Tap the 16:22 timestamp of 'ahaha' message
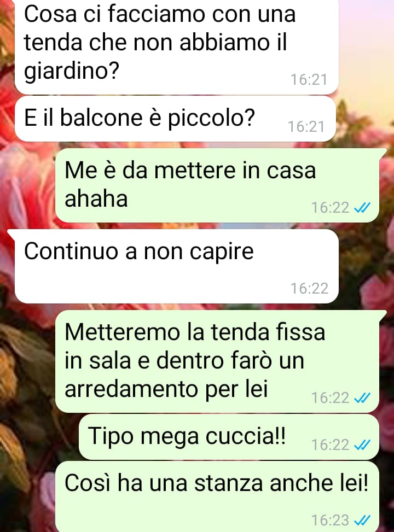The width and height of the screenshot is (394, 532). pyautogui.click(x=330, y=207)
